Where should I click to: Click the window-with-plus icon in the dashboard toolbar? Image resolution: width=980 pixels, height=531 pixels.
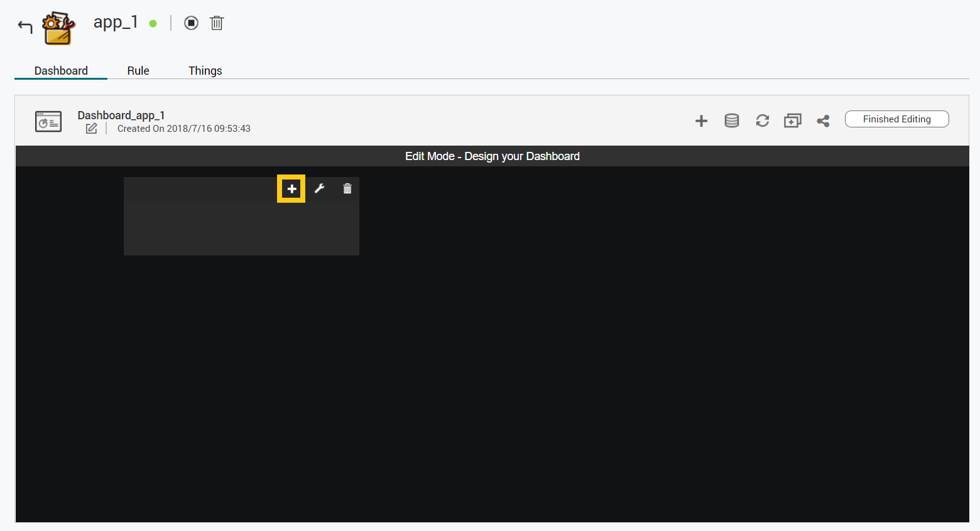[x=792, y=121]
